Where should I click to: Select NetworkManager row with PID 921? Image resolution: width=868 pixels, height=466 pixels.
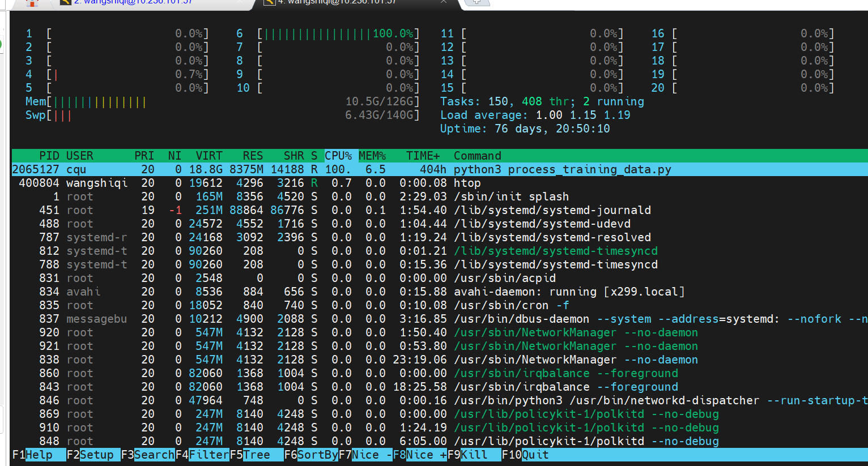[440, 346]
